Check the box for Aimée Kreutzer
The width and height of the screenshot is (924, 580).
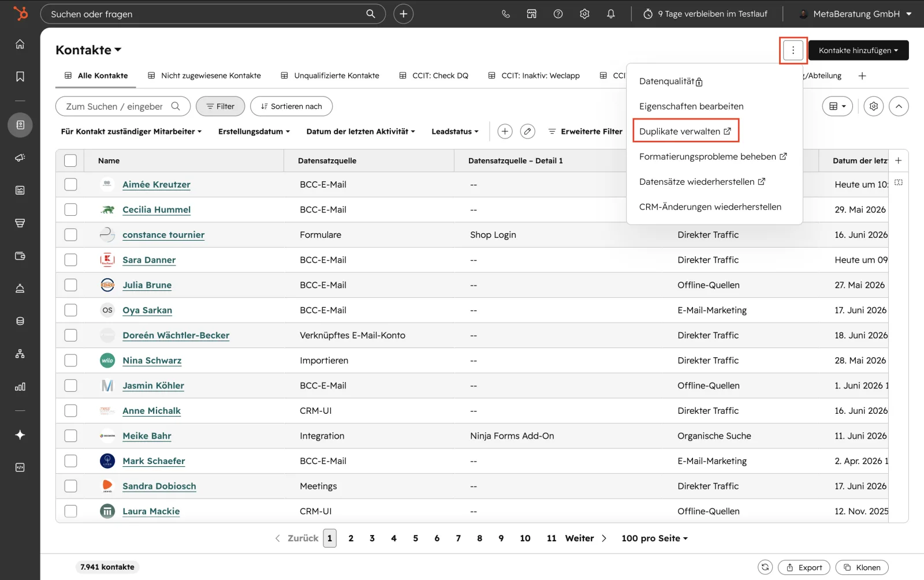[70, 185]
